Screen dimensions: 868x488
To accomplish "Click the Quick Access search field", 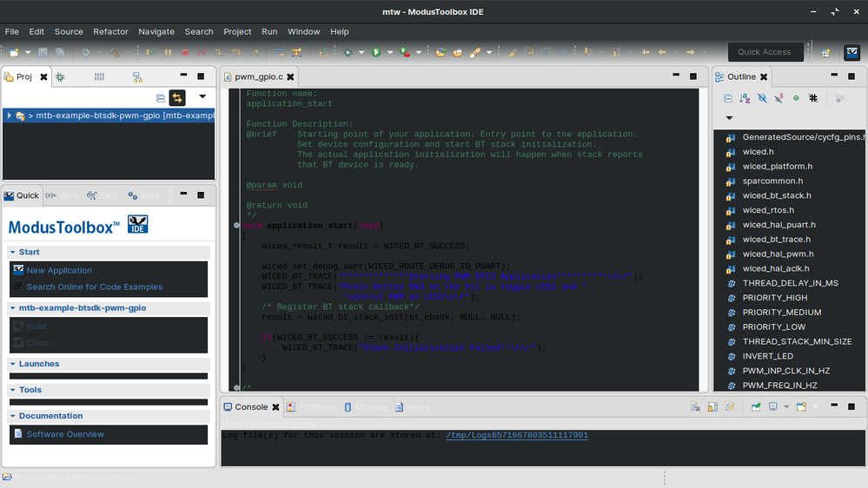I will pos(765,52).
